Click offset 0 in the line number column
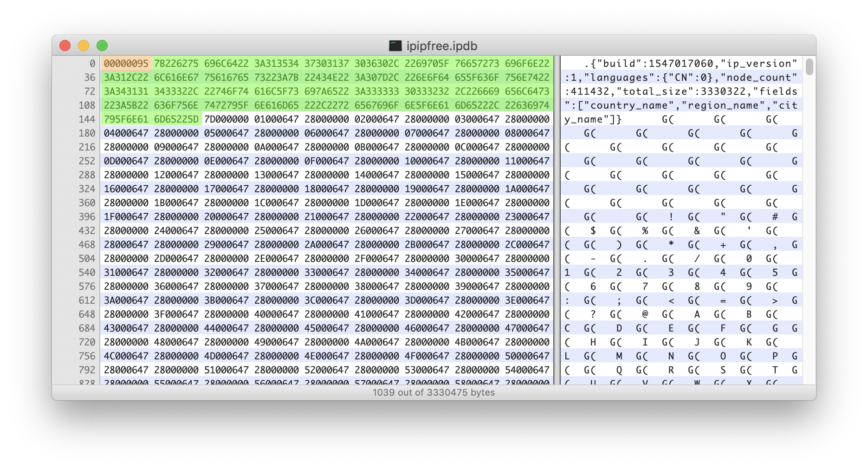The image size is (868, 469). (92, 64)
